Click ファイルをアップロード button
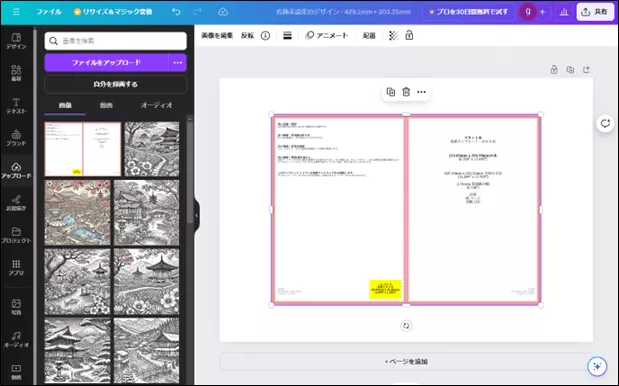The height and width of the screenshot is (386, 619). click(107, 62)
